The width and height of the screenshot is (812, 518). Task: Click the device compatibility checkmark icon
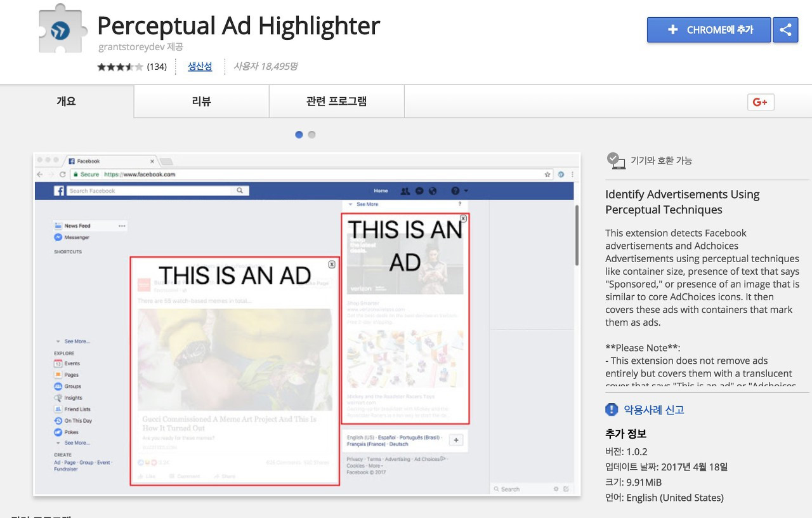[615, 161]
